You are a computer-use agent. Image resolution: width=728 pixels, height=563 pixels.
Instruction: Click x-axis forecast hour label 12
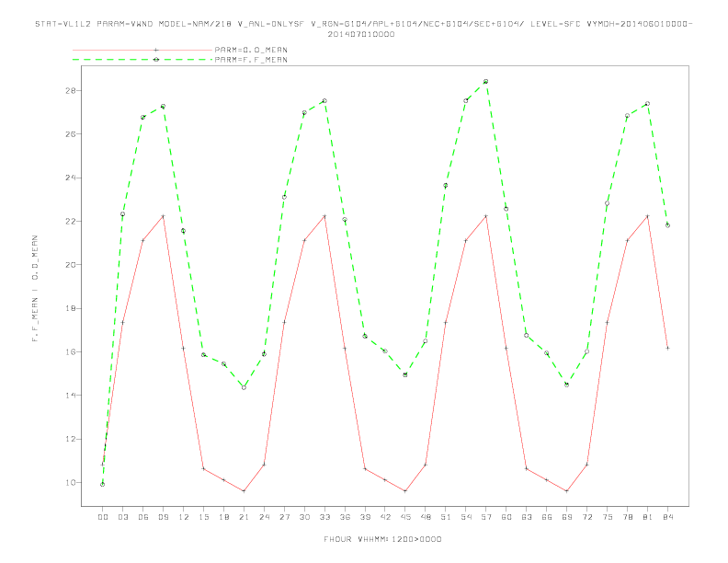pos(184,517)
